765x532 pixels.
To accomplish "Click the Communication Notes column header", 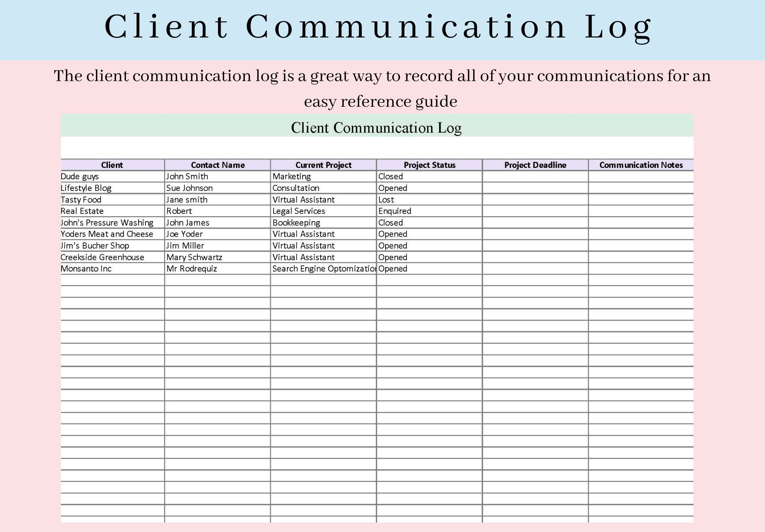I will (640, 164).
